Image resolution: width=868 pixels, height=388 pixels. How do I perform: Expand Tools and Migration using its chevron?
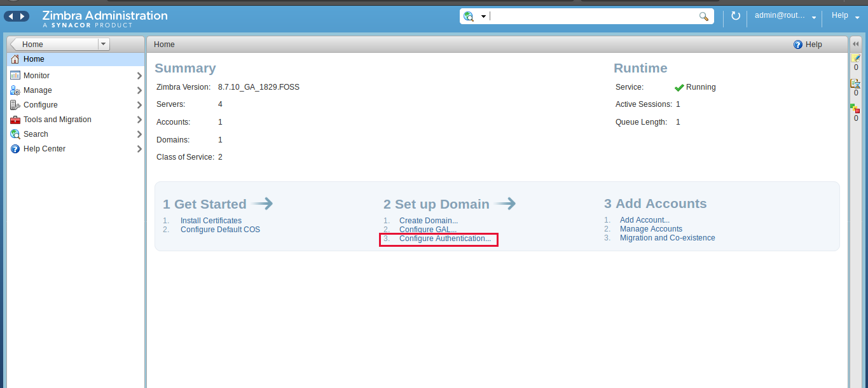click(x=139, y=120)
